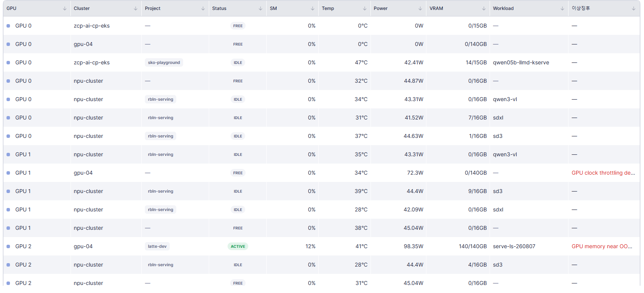
Task: Open the GPU memory near OOM alert
Action: [x=602, y=246]
